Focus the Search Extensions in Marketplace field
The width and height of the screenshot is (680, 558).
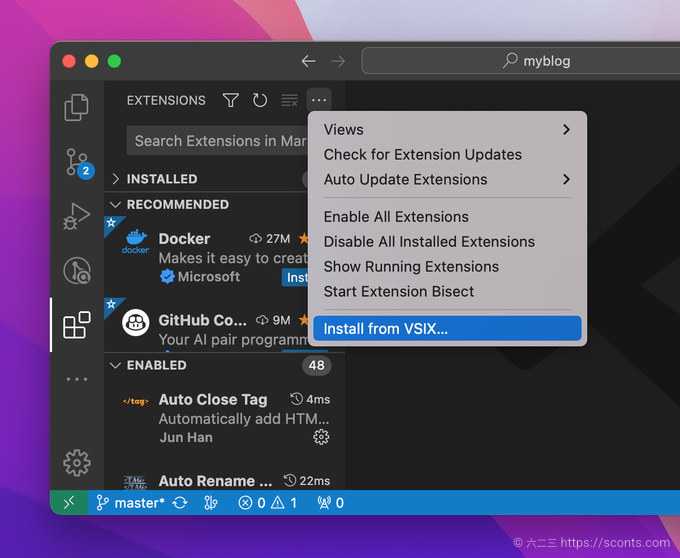pyautogui.click(x=217, y=141)
